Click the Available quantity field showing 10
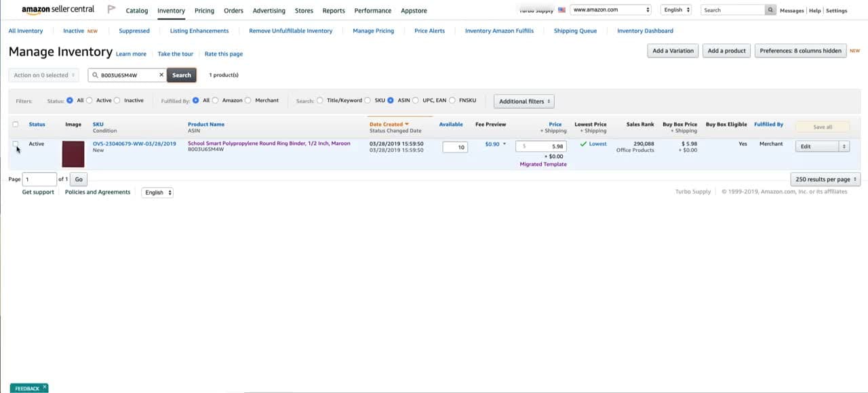 (x=455, y=147)
